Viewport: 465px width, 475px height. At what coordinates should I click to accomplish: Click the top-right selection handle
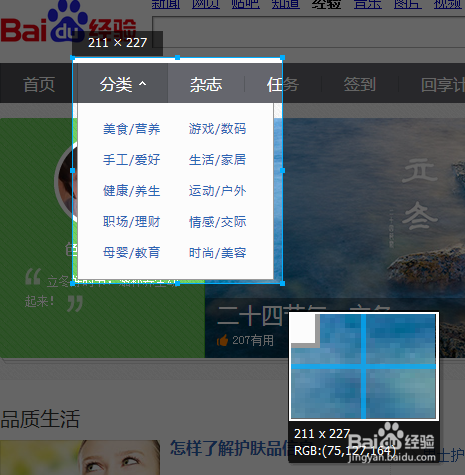click(x=282, y=58)
